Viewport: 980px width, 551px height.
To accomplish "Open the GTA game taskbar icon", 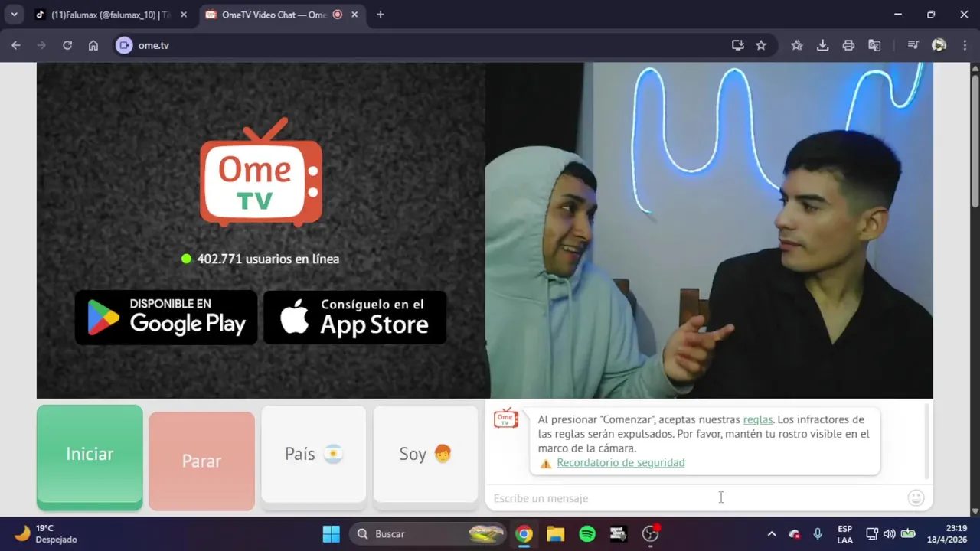I will 619,534.
